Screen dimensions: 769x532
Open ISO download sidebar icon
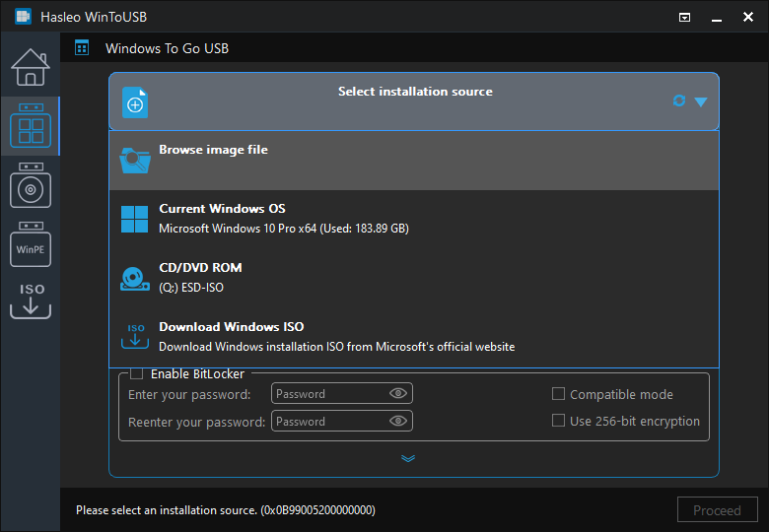[31, 300]
